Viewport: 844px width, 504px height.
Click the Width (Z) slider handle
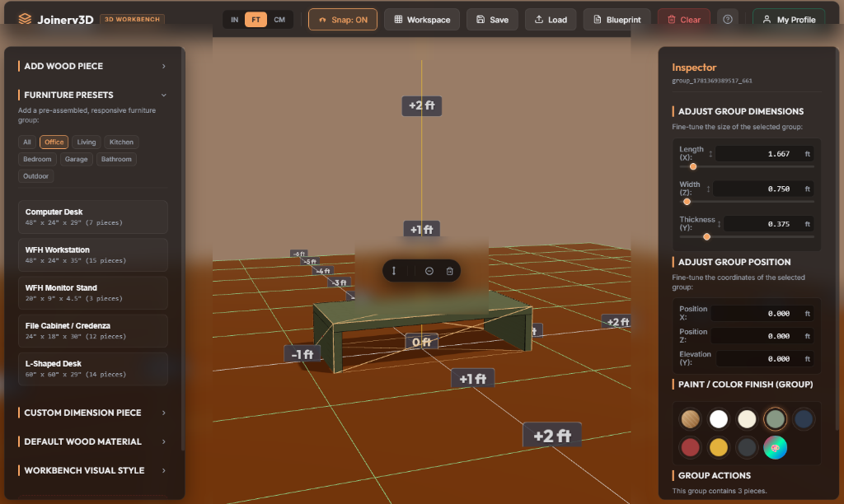[x=687, y=202]
